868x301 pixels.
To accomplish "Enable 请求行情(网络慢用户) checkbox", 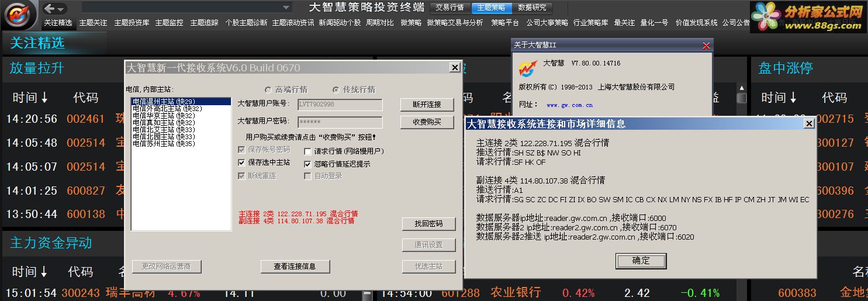I will click(x=307, y=151).
